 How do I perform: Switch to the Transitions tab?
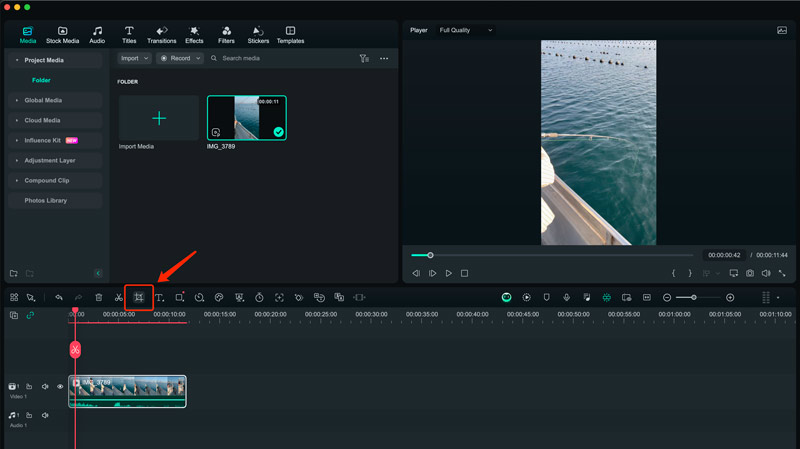click(161, 35)
